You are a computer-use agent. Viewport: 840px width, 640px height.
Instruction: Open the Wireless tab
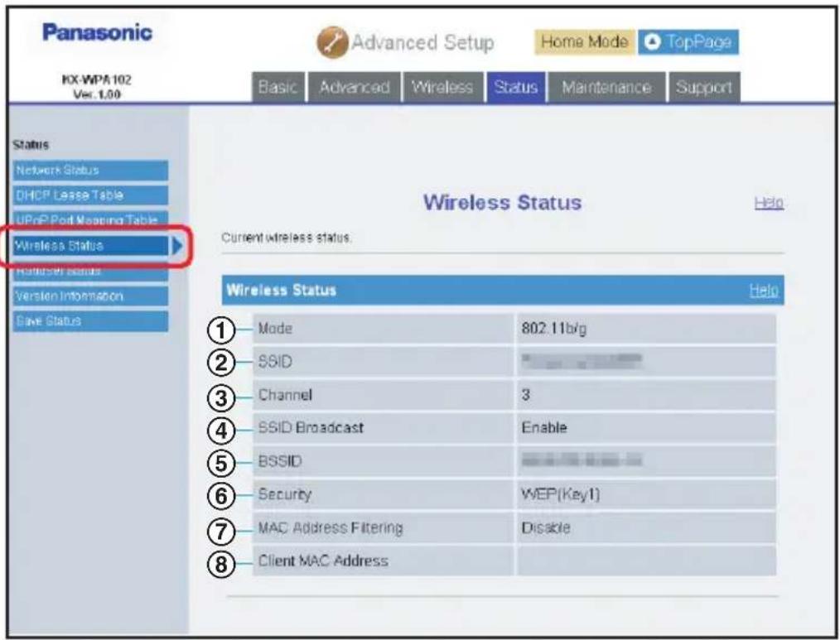(443, 87)
